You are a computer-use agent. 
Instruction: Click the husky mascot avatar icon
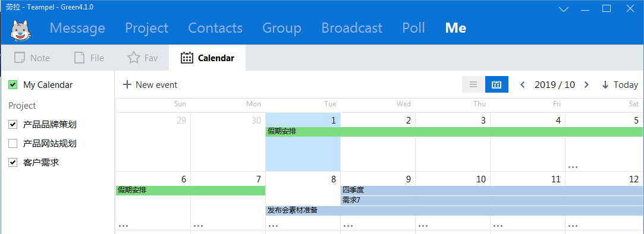coord(21,30)
